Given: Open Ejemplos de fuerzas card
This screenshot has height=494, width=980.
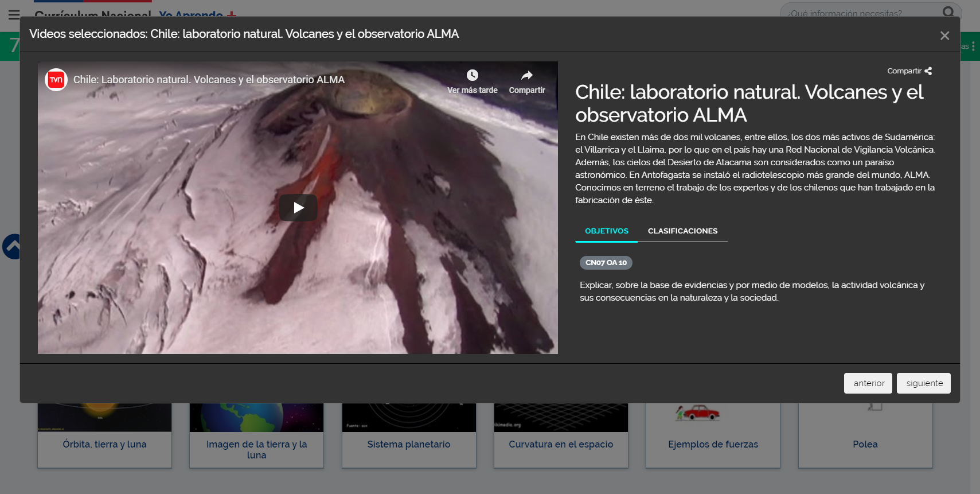Looking at the screenshot, I should click(x=713, y=435).
